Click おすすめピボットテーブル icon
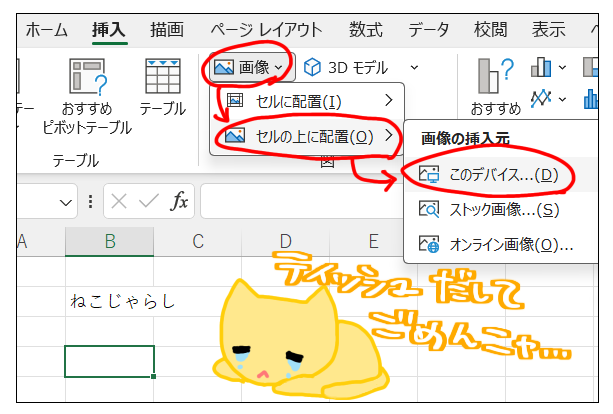Image resolution: width=613 pixels, height=414 pixels. pos(88,77)
